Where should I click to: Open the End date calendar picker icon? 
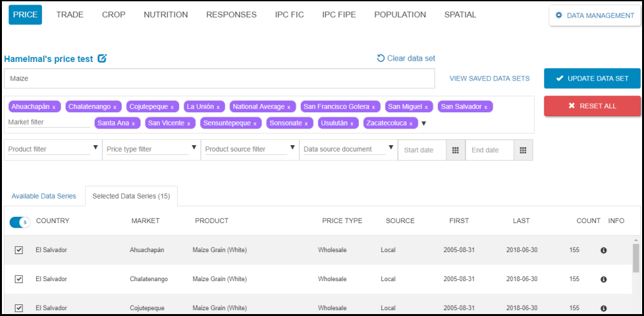coord(522,150)
